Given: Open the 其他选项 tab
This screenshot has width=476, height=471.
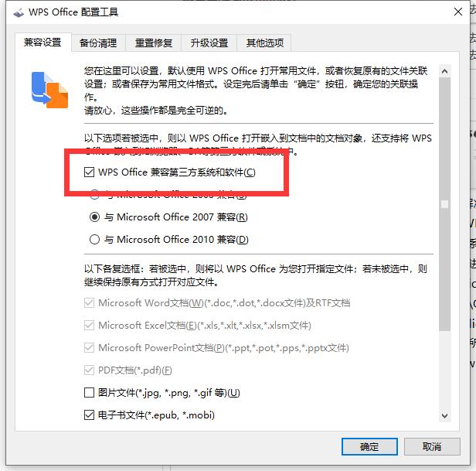Looking at the screenshot, I should tap(265, 43).
